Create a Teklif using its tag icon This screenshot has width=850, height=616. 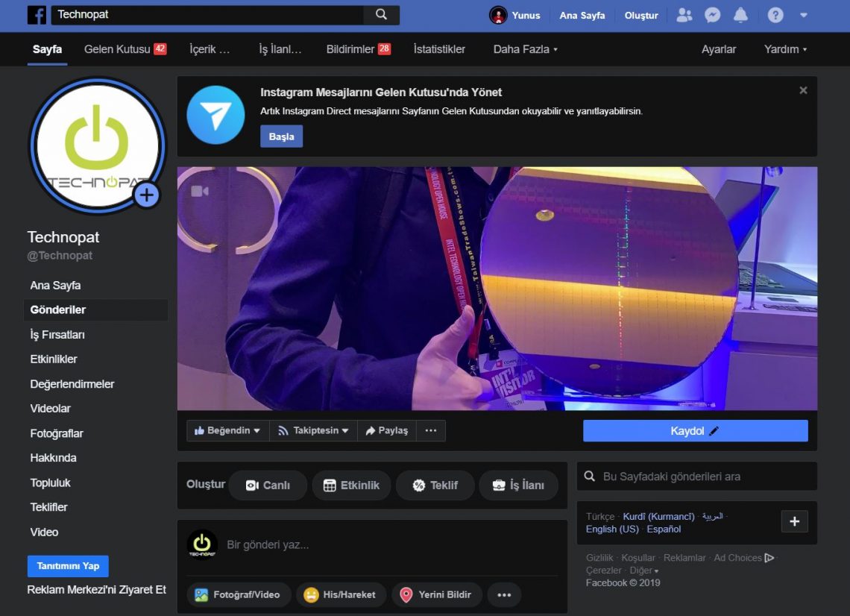coord(419,484)
